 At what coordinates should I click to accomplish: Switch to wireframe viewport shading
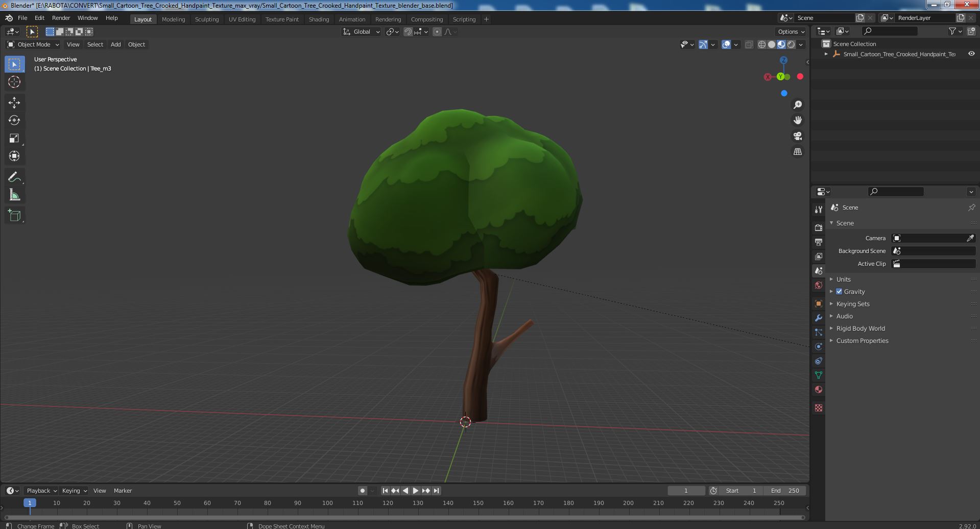(x=762, y=44)
